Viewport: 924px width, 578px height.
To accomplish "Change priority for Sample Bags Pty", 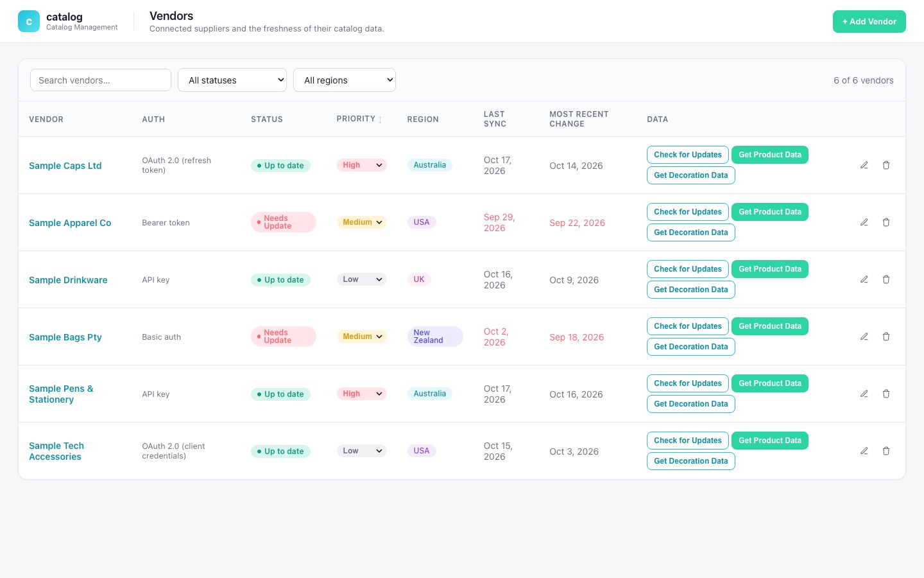I will pos(362,337).
